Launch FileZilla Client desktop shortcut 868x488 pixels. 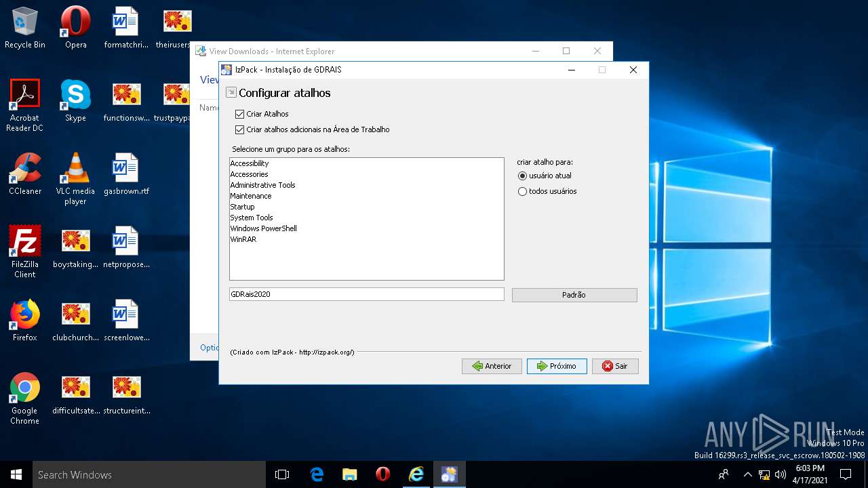coord(25,251)
